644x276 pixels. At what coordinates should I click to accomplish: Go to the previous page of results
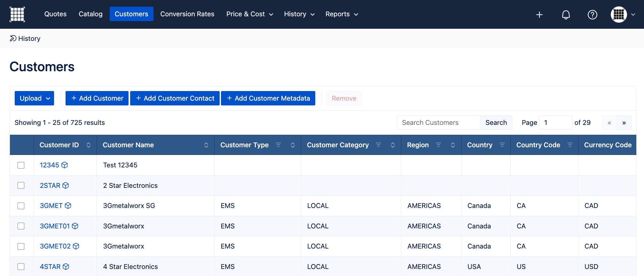click(609, 123)
